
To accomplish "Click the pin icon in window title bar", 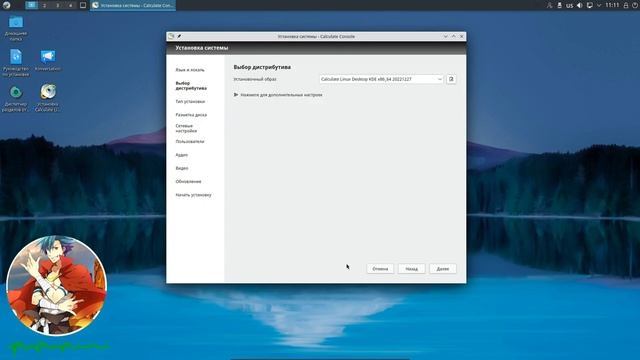I will (179, 36).
